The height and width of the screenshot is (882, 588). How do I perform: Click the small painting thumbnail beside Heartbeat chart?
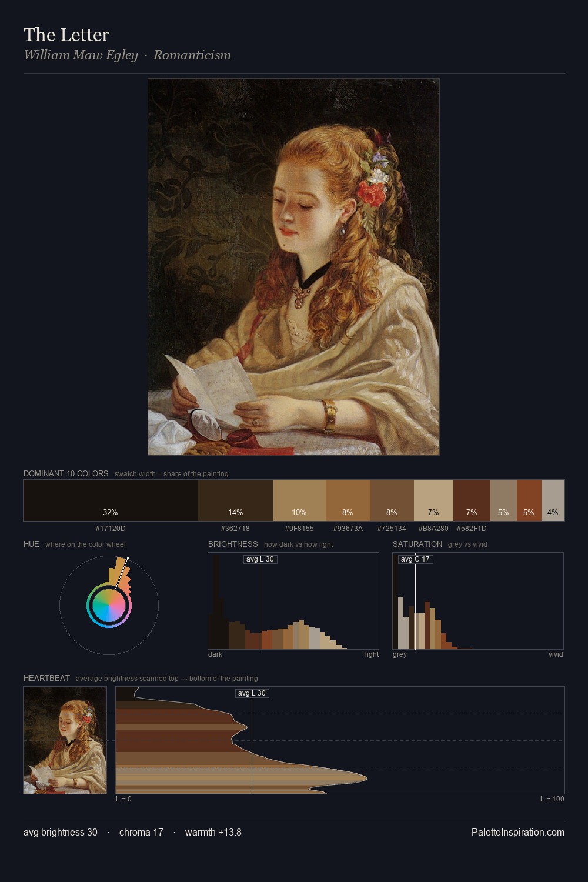pos(65,740)
